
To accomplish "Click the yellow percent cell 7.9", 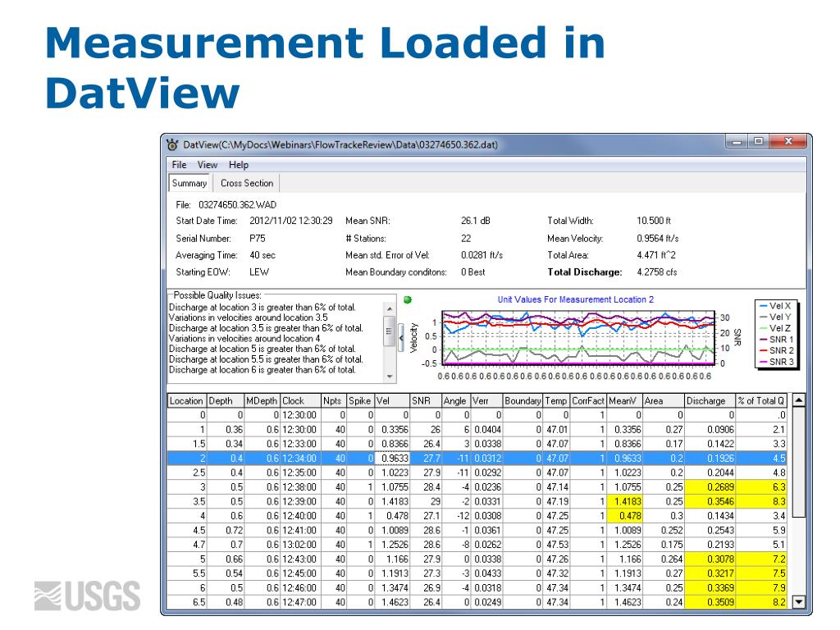I will pos(761,588).
